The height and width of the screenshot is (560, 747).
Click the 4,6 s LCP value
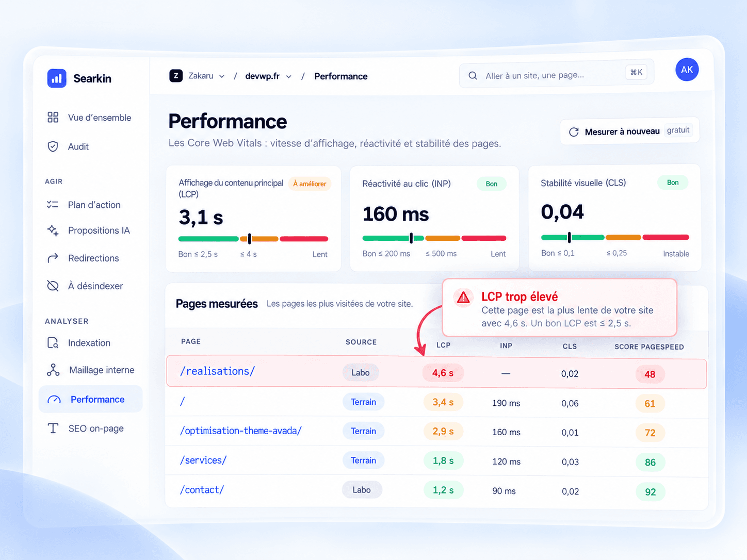443,373
